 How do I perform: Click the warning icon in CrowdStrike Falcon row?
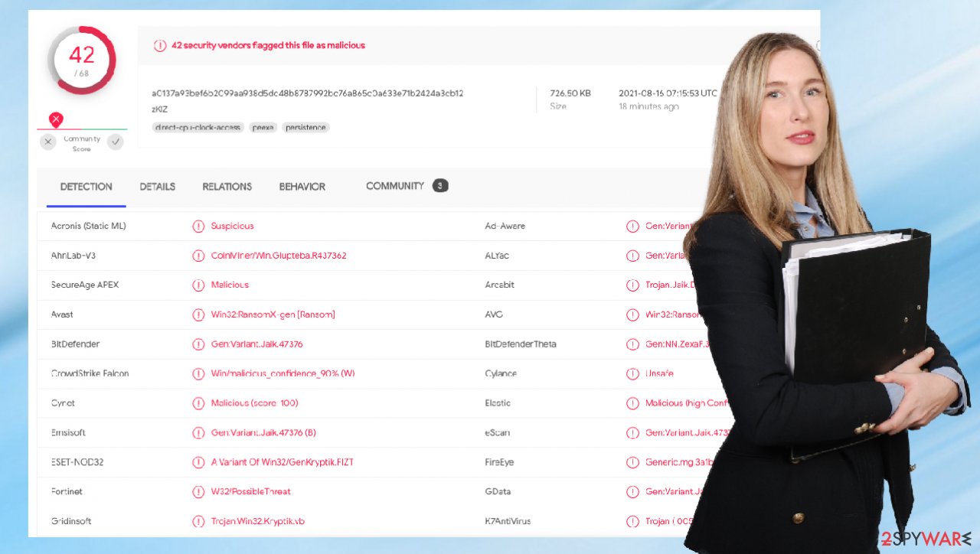[198, 373]
